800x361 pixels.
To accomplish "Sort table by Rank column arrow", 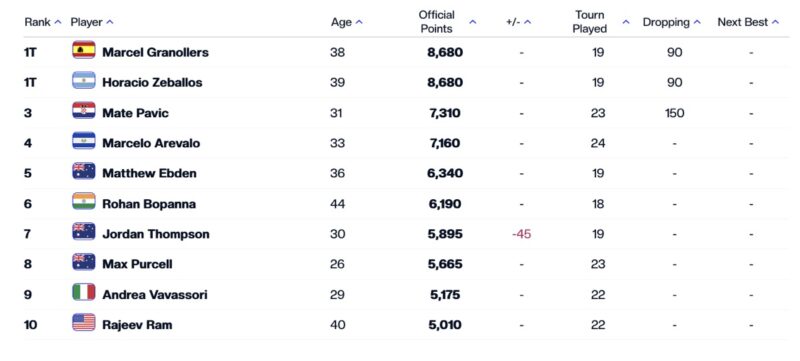I will click(58, 22).
